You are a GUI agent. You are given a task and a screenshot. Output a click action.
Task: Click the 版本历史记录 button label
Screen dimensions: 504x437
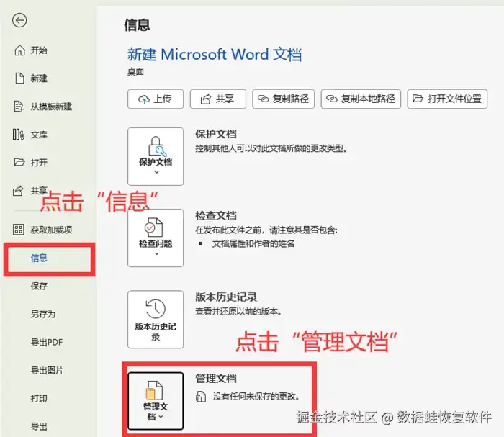tap(156, 332)
